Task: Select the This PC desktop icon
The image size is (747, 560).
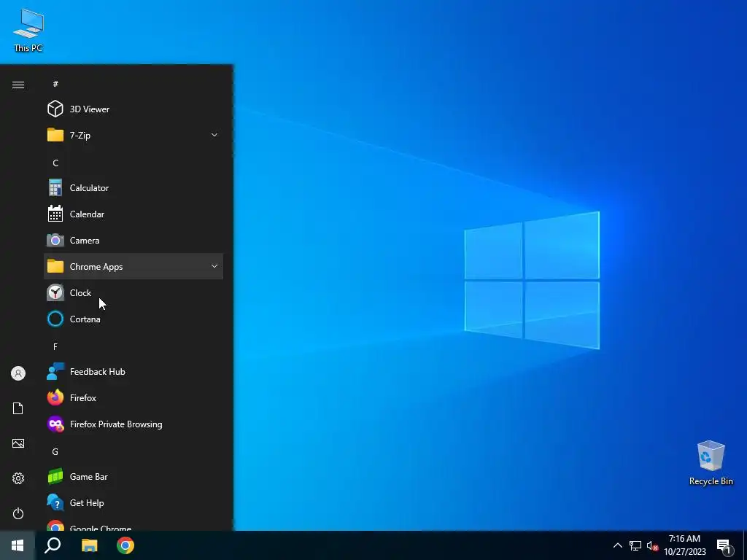Action: coord(28,30)
